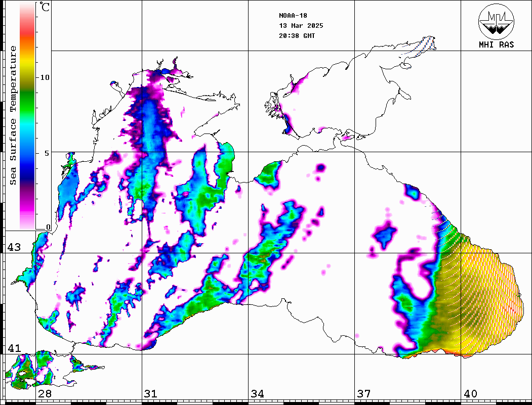Click the 20:38 GMT timestamp
This screenshot has width=532, height=405.
pos(297,36)
